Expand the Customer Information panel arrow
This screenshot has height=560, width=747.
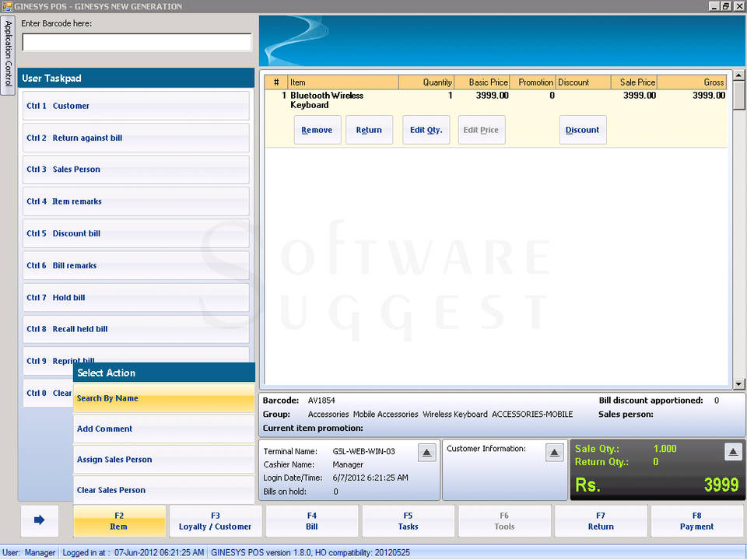pos(554,452)
